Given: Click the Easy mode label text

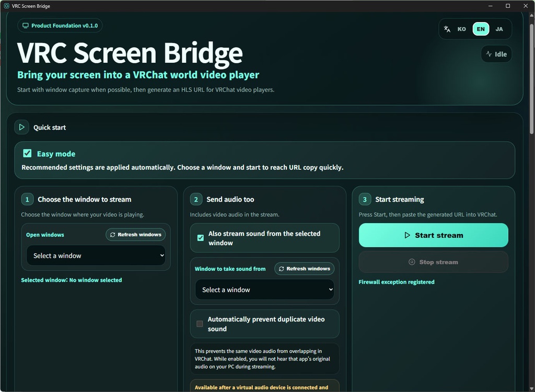Looking at the screenshot, I should coord(56,154).
